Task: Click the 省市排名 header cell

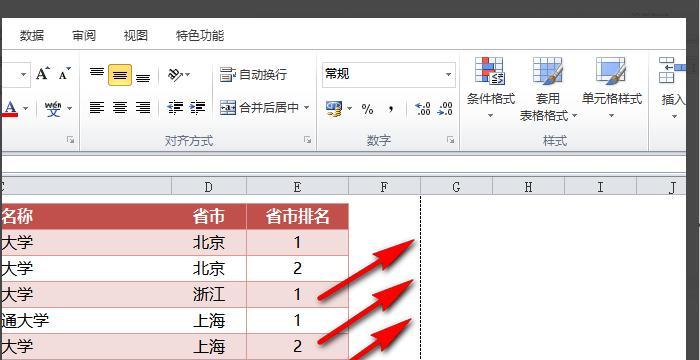Action: click(297, 217)
